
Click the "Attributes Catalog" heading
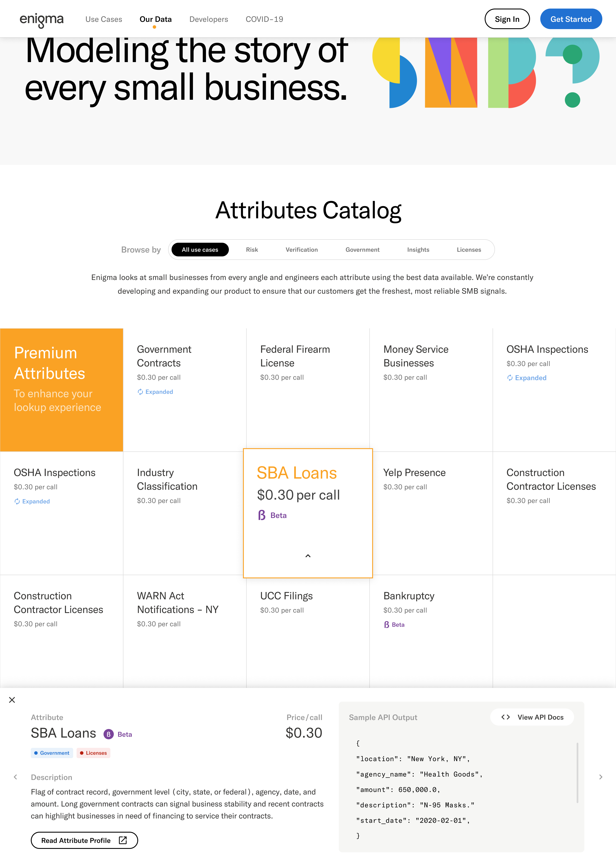tap(308, 210)
